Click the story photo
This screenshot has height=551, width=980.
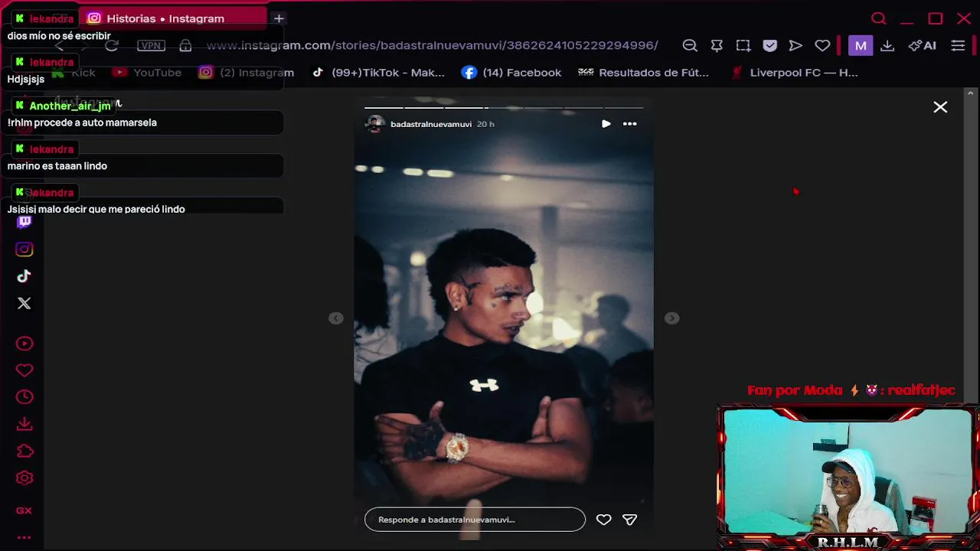(x=504, y=318)
